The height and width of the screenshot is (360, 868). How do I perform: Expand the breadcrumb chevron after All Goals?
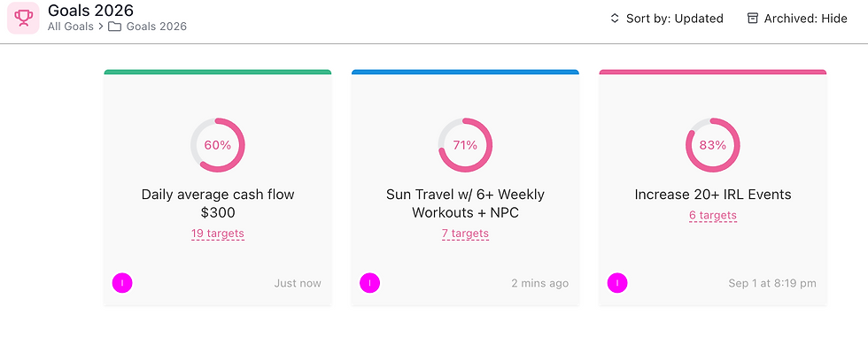tap(101, 27)
